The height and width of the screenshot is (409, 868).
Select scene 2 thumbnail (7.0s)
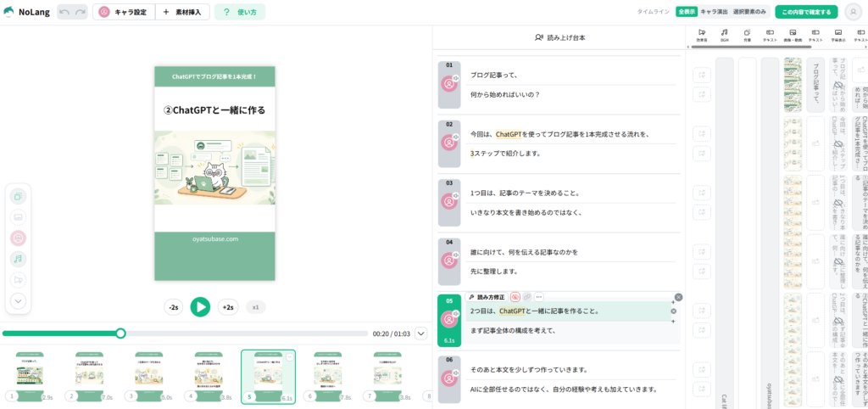[89, 376]
